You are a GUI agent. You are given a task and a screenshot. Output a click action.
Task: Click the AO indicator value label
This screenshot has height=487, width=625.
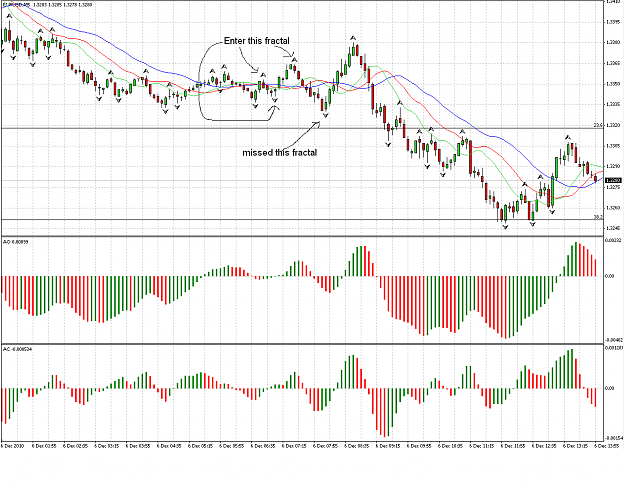14,242
